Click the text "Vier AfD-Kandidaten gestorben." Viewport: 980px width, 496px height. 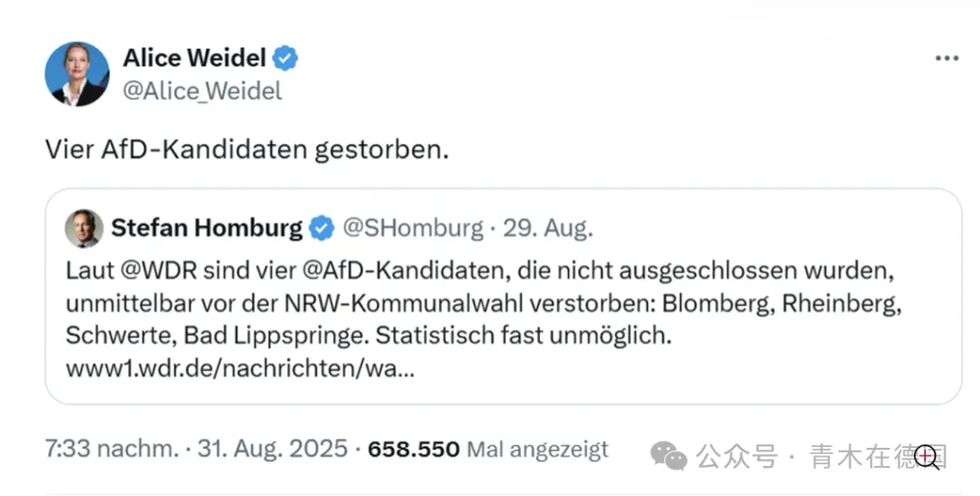(247, 149)
